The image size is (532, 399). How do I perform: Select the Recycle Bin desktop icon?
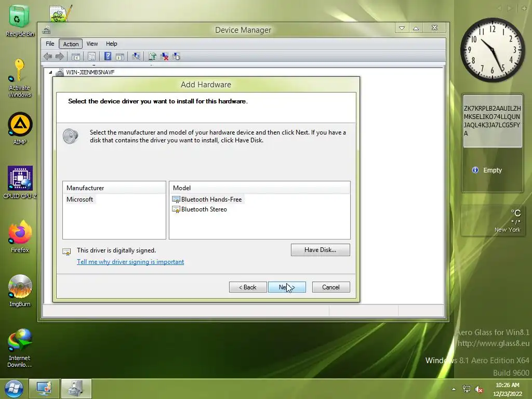pyautogui.click(x=19, y=20)
